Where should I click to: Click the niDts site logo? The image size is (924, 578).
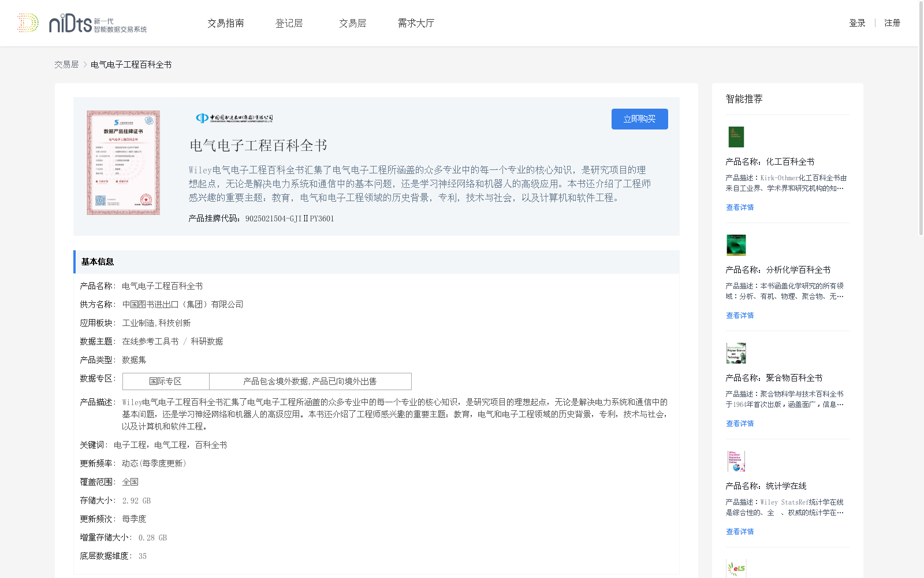click(82, 23)
